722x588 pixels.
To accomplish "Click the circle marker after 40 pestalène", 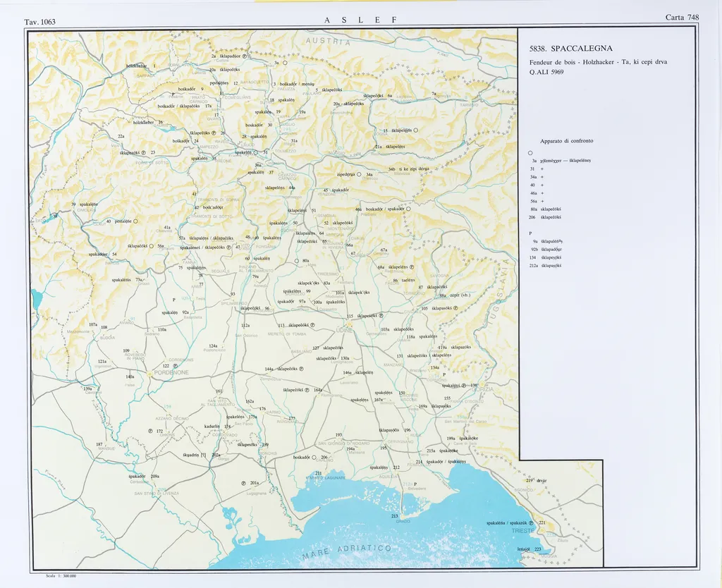I will coord(135,221).
